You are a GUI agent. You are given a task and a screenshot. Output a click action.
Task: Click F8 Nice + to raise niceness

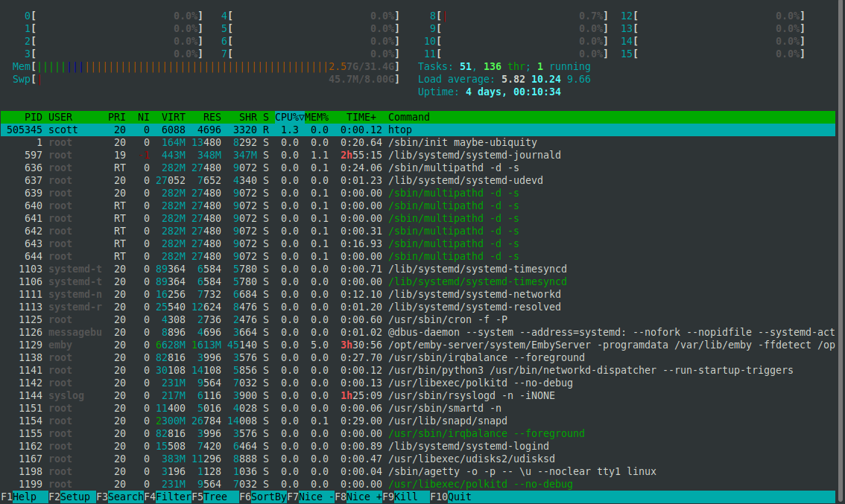coord(358,497)
